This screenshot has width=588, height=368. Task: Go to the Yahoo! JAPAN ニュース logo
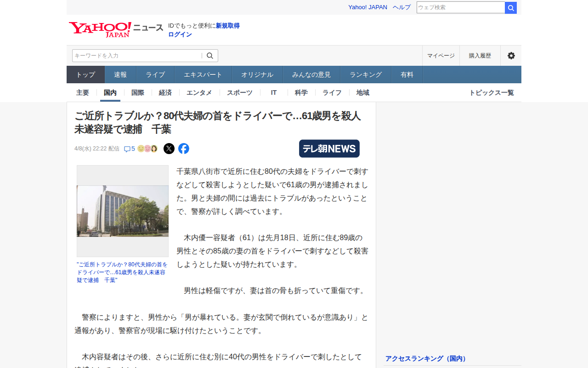point(116,29)
